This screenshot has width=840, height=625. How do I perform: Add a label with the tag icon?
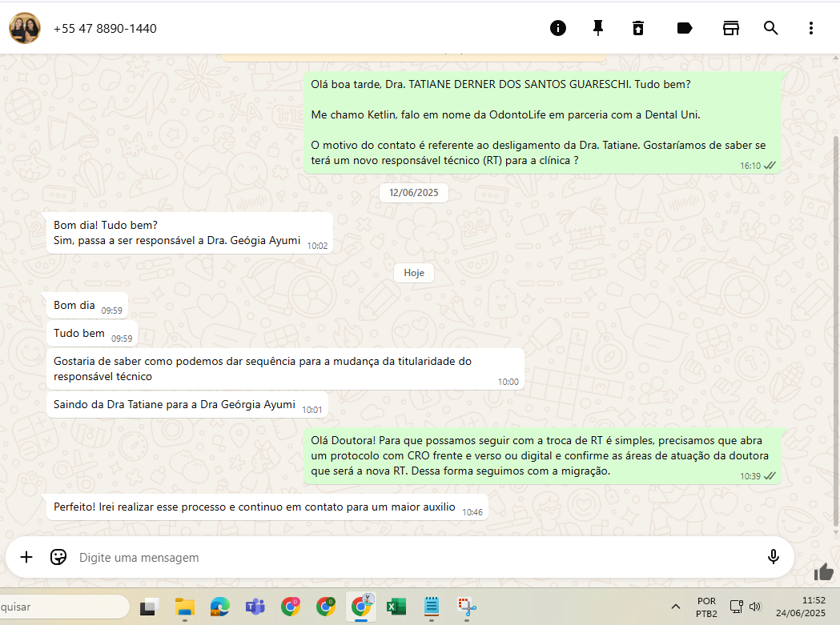point(685,28)
